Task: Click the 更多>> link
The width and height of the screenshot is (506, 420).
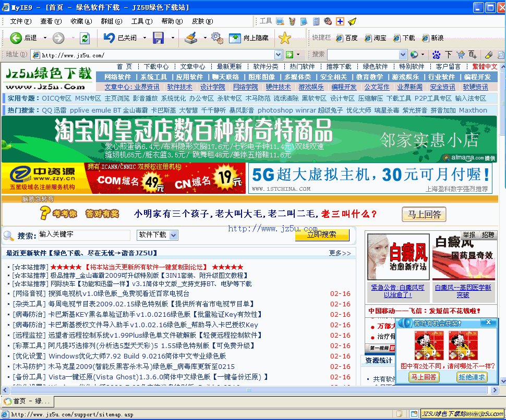Action: [x=340, y=253]
